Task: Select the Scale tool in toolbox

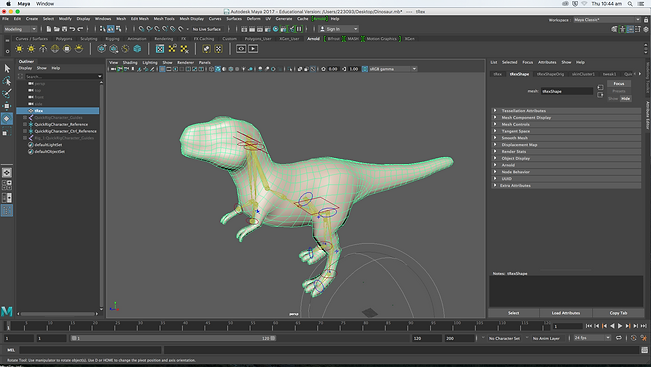Action: 7,132
